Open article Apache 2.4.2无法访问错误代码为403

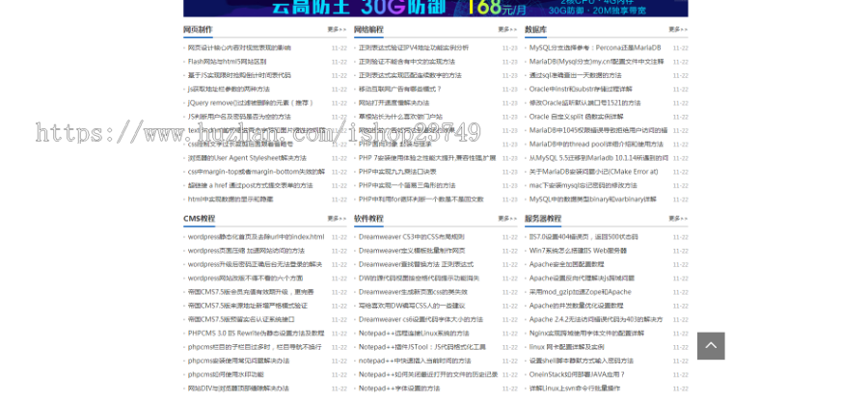596,320
